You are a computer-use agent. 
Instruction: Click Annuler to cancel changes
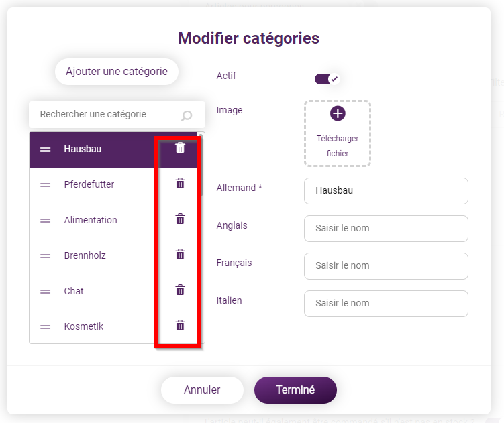point(202,390)
